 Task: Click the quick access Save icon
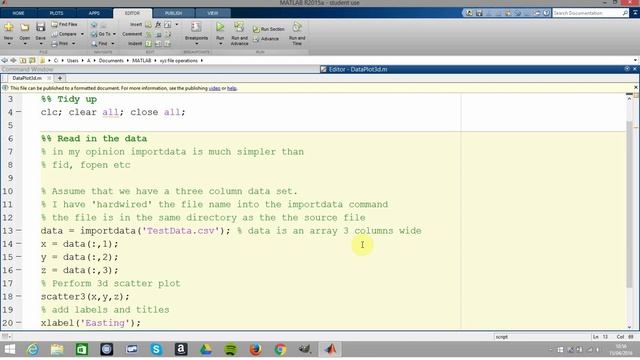point(479,13)
